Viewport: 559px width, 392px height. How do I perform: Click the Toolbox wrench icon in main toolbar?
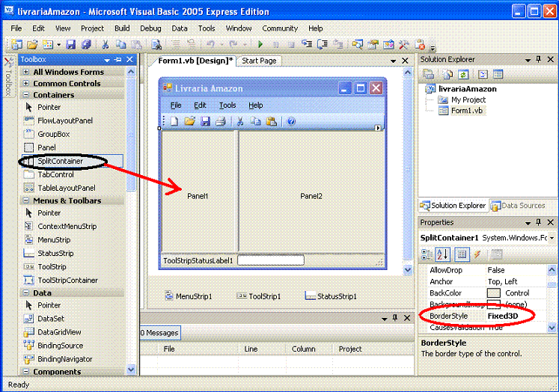click(x=403, y=45)
